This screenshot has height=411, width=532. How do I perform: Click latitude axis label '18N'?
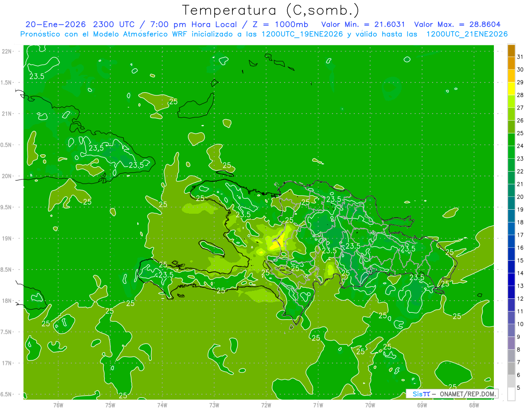click(7, 301)
